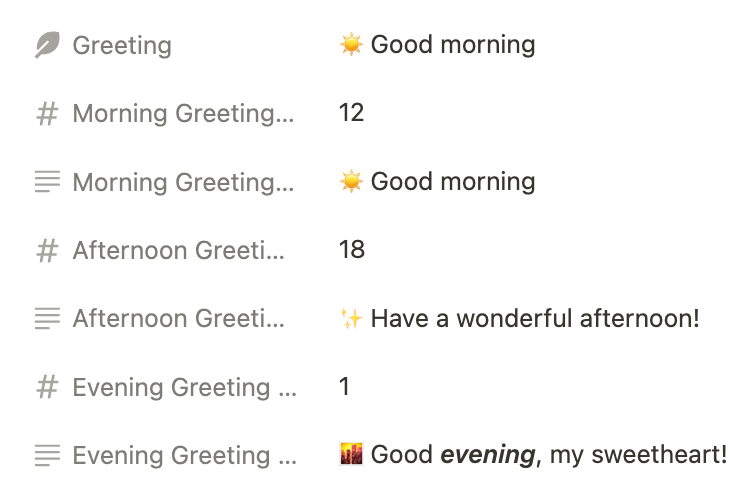Click the hash icon for Afternoon Greeting number
The width and height of the screenshot is (756, 490).
click(47, 251)
